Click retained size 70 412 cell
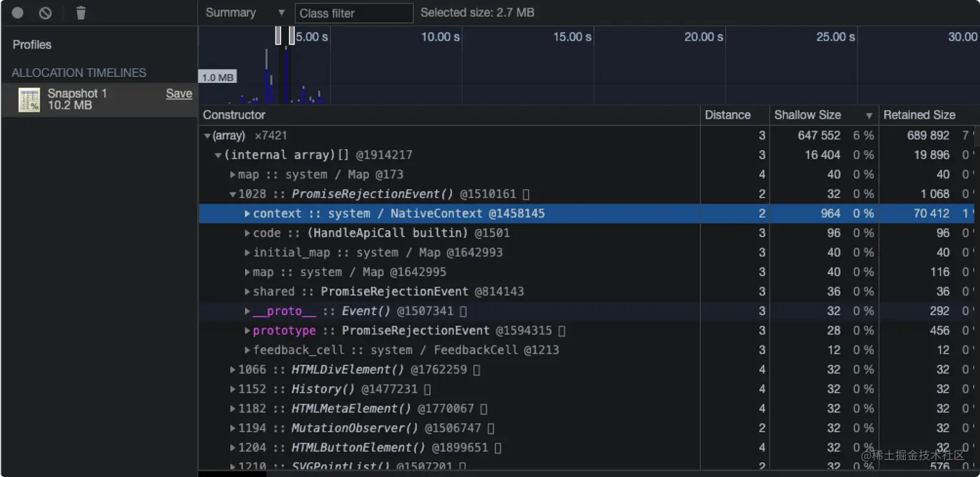 coord(931,213)
